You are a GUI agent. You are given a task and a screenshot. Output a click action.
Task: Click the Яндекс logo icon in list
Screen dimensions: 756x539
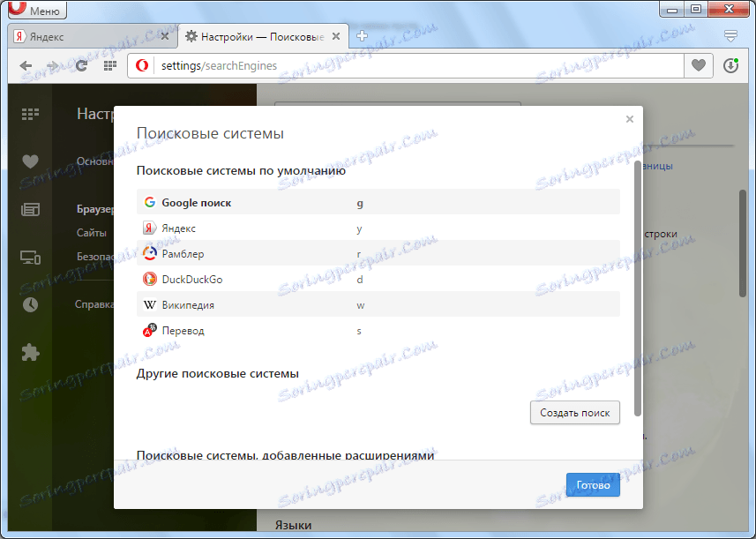[149, 228]
